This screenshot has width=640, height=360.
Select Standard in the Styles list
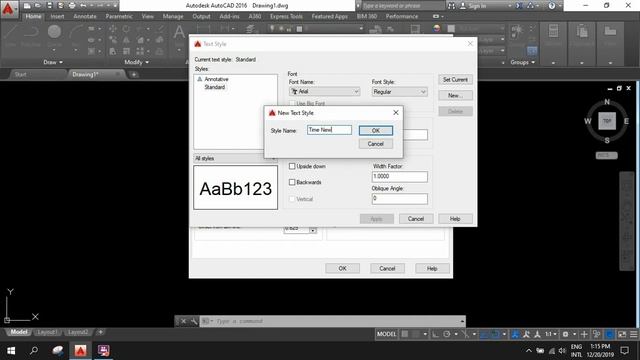215,87
